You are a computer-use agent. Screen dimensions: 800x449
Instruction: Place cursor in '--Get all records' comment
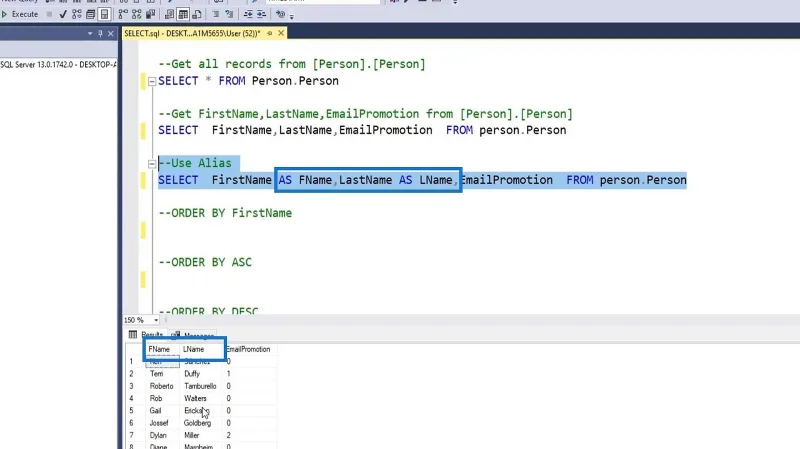tap(292, 64)
